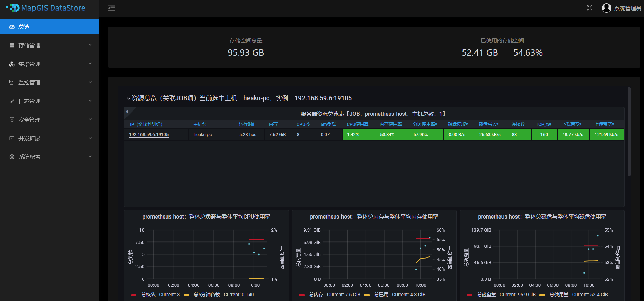Click the 开发扩展 toolbox icon
The width and height of the screenshot is (644, 301).
pos(12,138)
